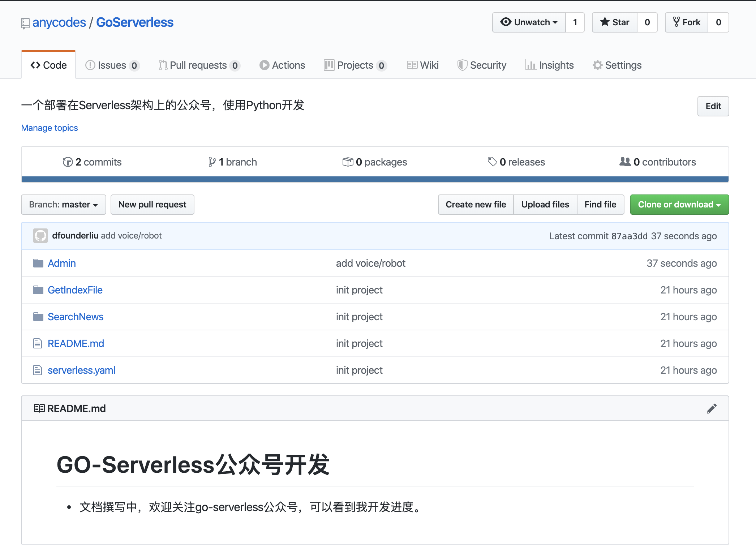Click the packages box icon
756x553 pixels.
(x=347, y=162)
